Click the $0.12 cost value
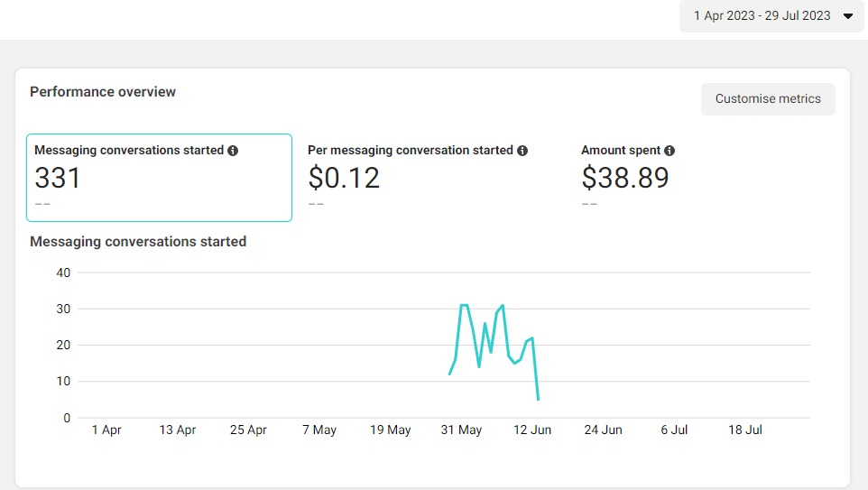Screen dimensions: 868x490 tap(344, 179)
